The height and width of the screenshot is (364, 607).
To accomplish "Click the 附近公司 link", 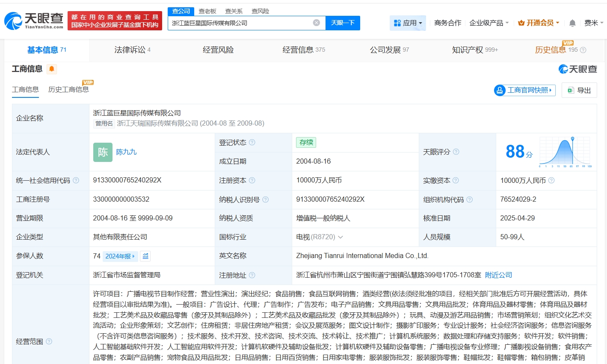I will pyautogui.click(x=498, y=275).
